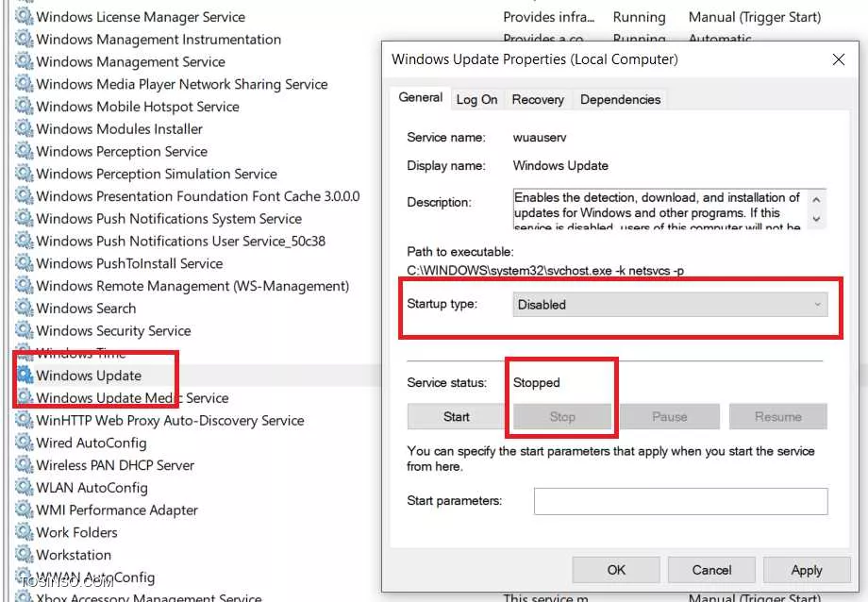
Task: Click the gear icon beside Windows License Manager Service
Action: [24, 16]
